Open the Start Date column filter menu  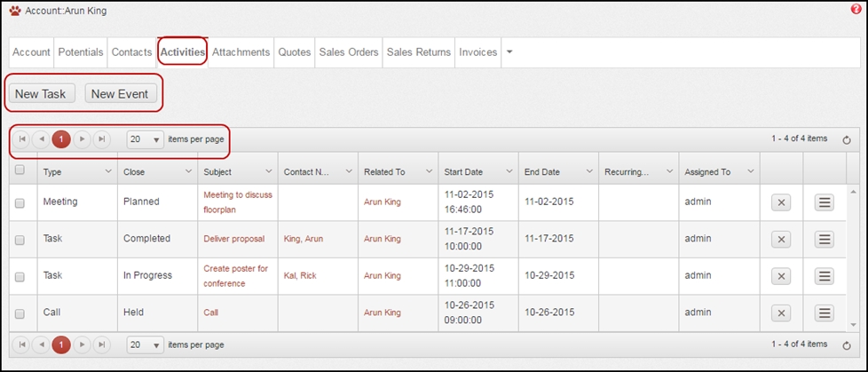[x=509, y=171]
